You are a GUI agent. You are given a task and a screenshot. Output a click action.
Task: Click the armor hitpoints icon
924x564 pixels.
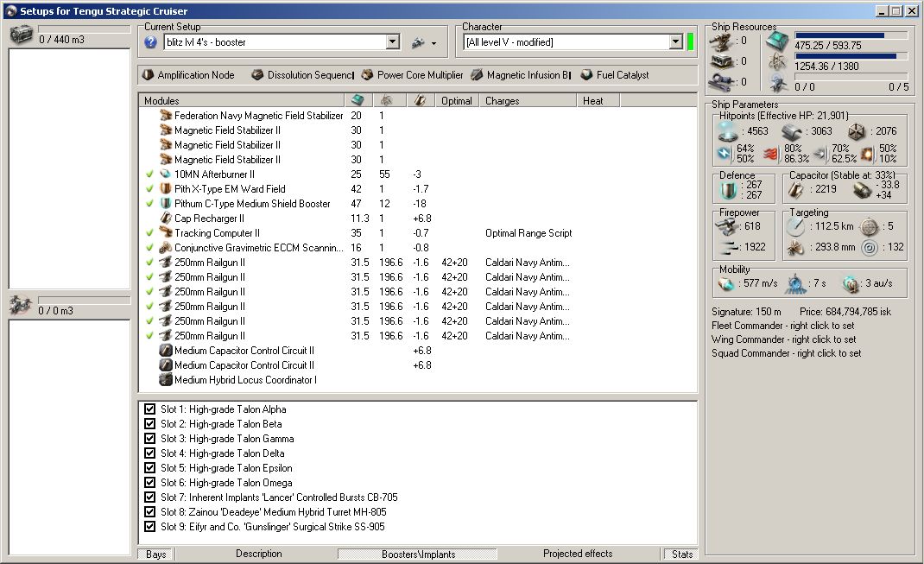pos(792,131)
